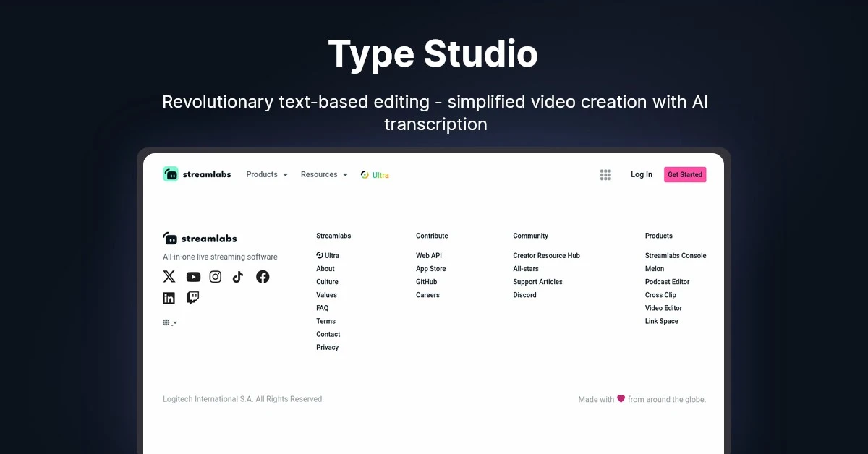Click the Streamlabs logo in the header
Image resolution: width=868 pixels, height=454 pixels.
point(196,174)
